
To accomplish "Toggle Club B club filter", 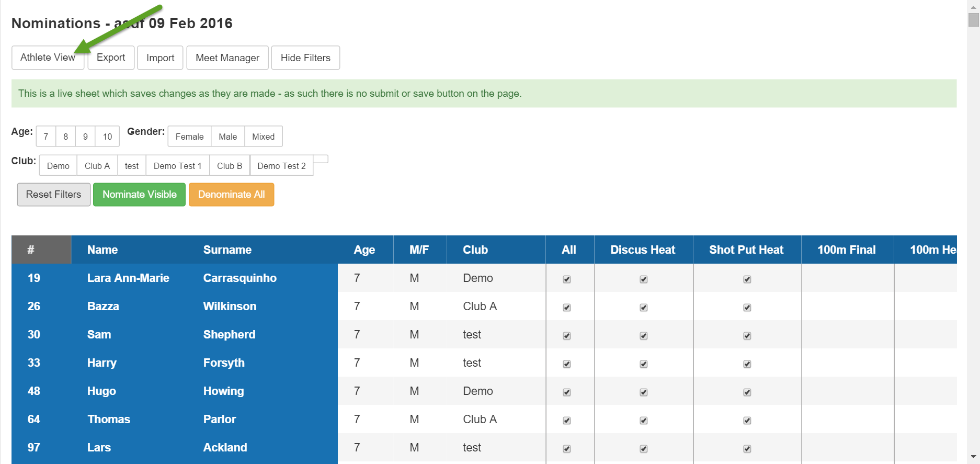I will (230, 166).
